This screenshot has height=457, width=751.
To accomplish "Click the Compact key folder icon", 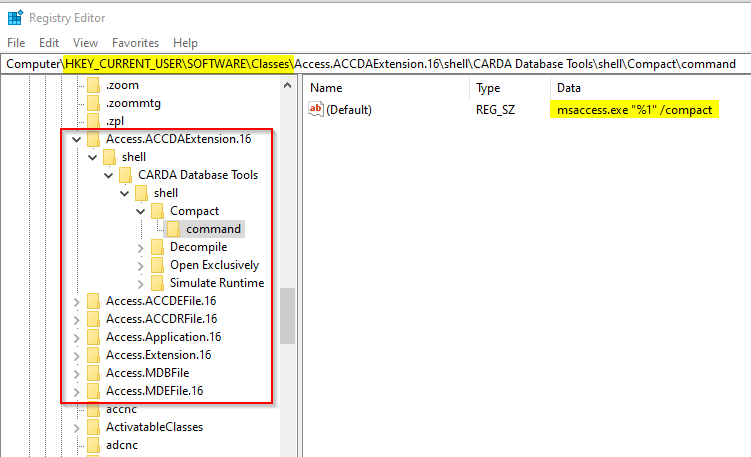I will (x=158, y=211).
